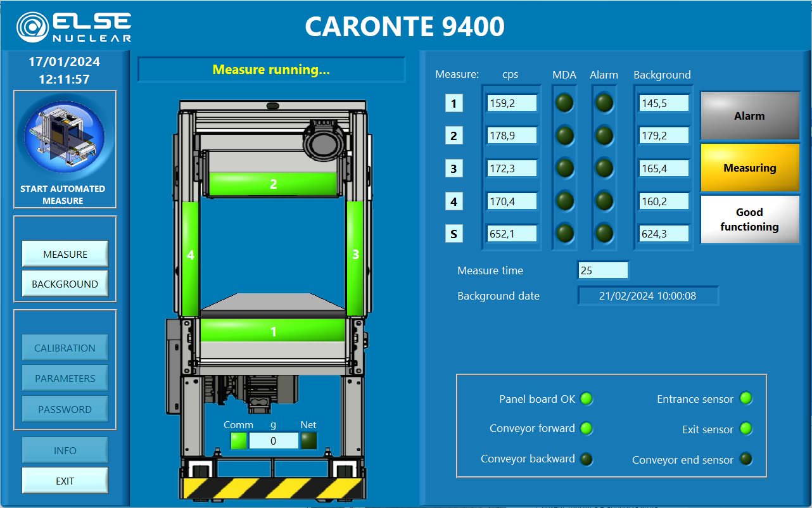Click the Entrance sensor indicator light

(x=746, y=398)
